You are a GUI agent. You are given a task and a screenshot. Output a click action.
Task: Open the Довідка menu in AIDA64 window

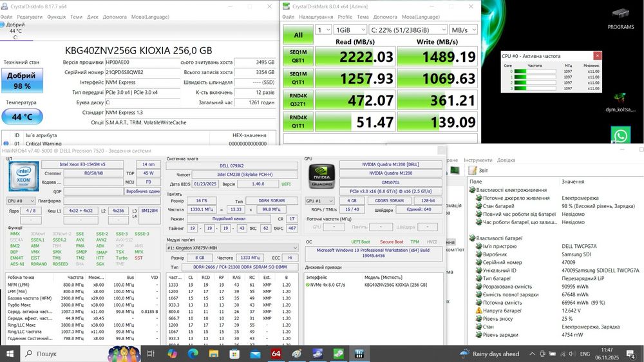pyautogui.click(x=506, y=160)
